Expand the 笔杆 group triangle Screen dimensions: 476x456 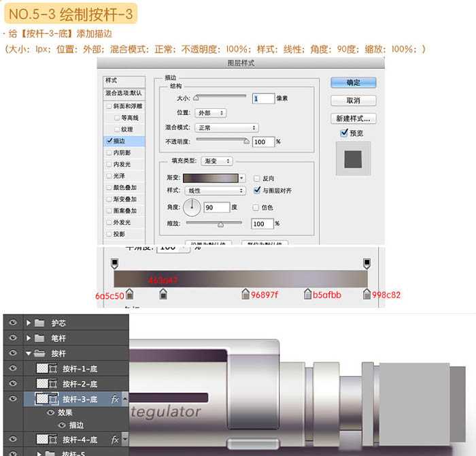[x=29, y=338]
